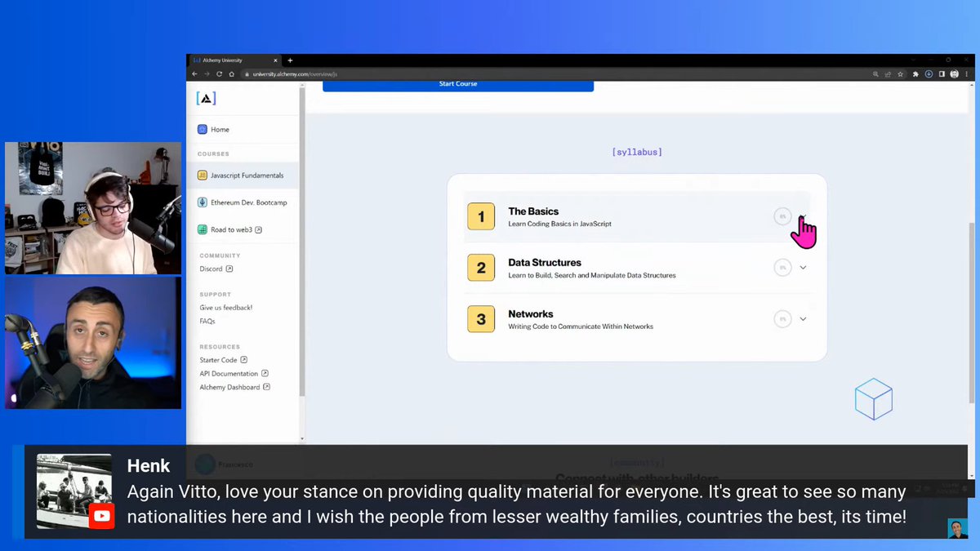
Task: Click Data Structures 0% progress circle
Action: pos(782,268)
